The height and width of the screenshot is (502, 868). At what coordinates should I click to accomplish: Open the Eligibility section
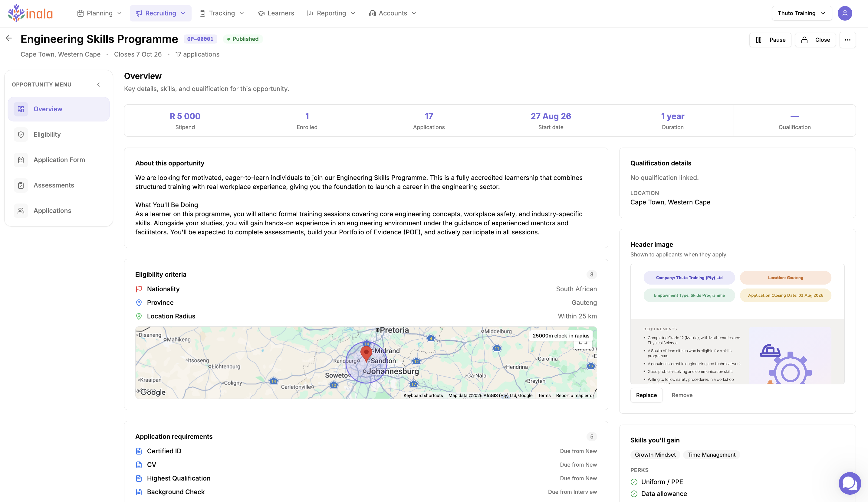point(58,135)
